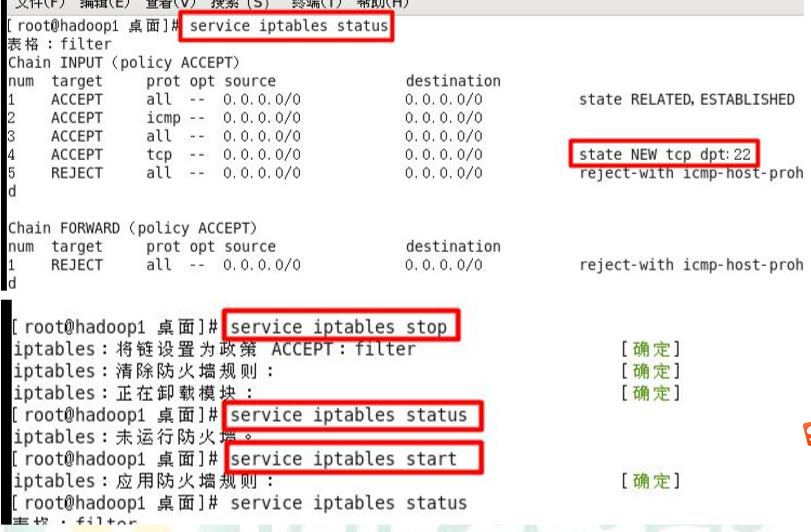Click the first highlighted 'service iptables status' command
This screenshot has height=532, width=811.
click(x=289, y=26)
